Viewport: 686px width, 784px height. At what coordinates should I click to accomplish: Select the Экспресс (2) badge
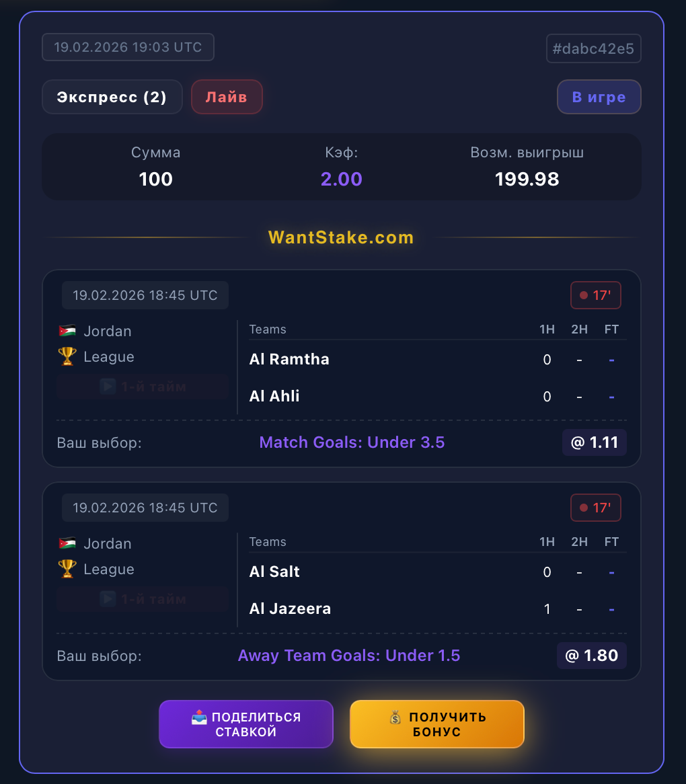[x=112, y=97]
